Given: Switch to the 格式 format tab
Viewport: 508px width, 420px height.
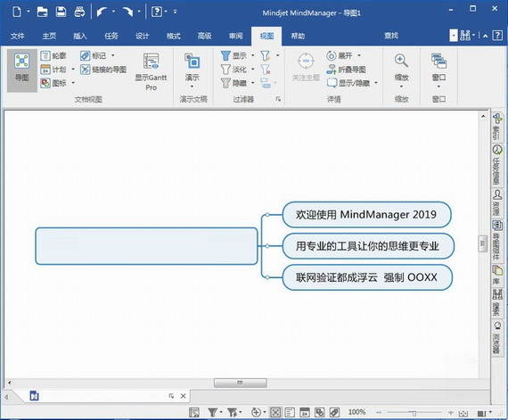Looking at the screenshot, I should click(173, 36).
